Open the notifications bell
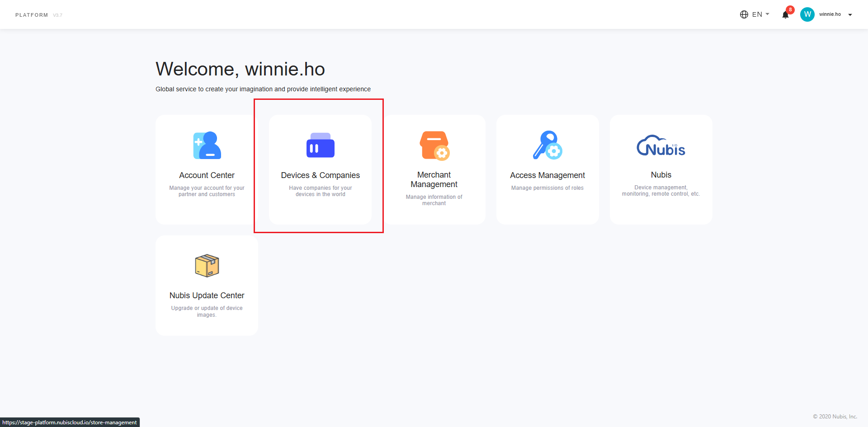The height and width of the screenshot is (427, 868). click(x=785, y=15)
